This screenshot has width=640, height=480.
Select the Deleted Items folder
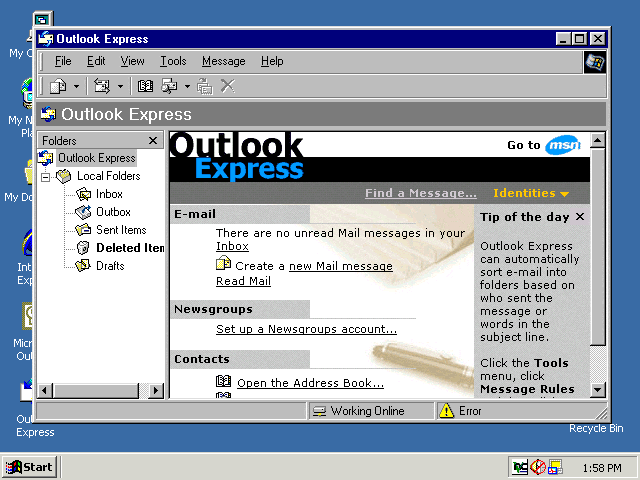click(x=130, y=248)
